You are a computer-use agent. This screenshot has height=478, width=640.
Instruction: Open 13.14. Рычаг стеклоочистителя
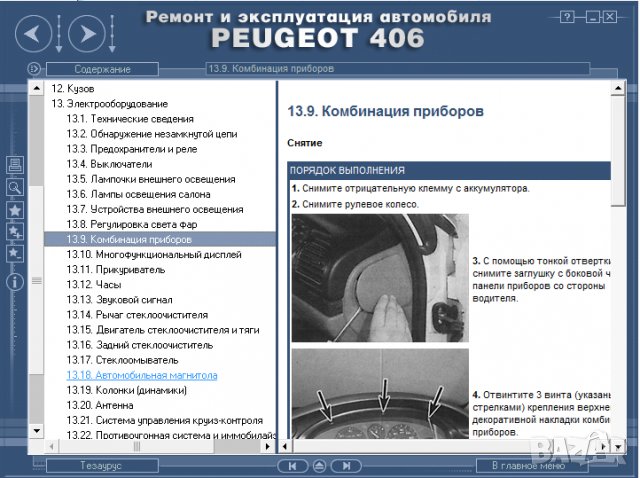pos(137,315)
